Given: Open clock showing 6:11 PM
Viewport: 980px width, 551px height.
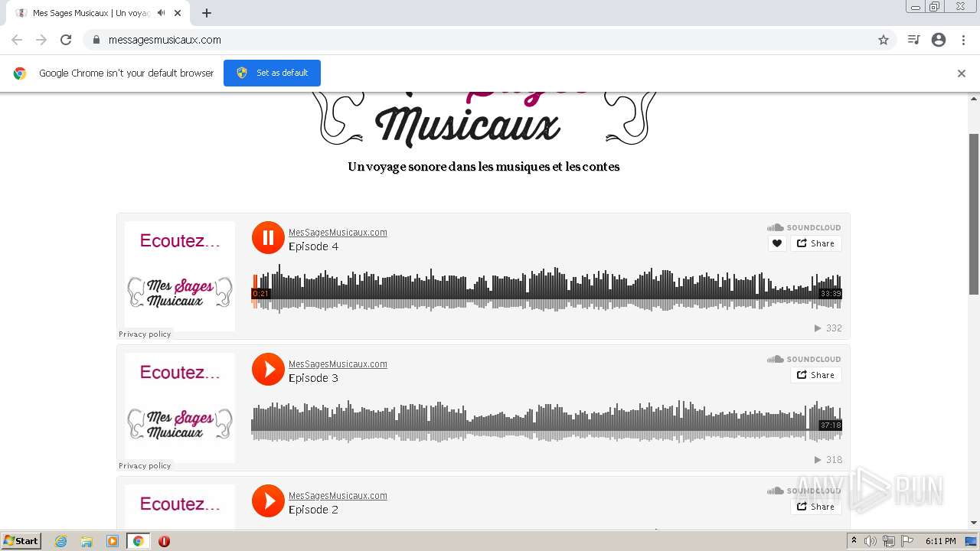Looking at the screenshot, I should [x=940, y=541].
